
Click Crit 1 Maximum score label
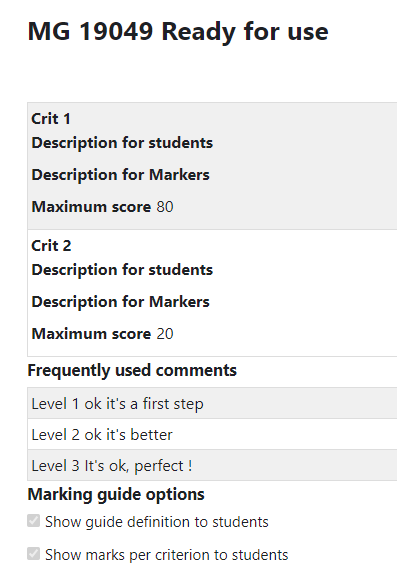pos(91,207)
